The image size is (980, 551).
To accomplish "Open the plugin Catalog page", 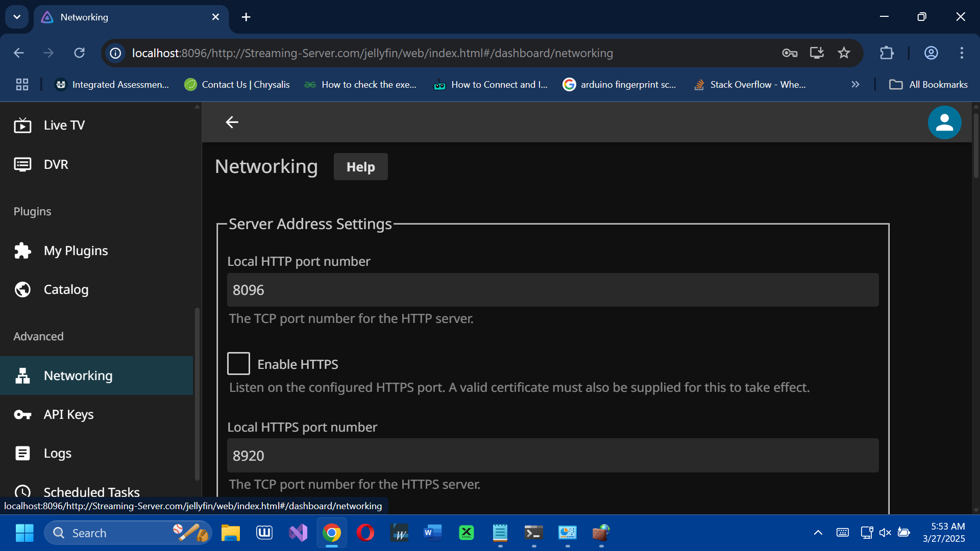I will (66, 289).
